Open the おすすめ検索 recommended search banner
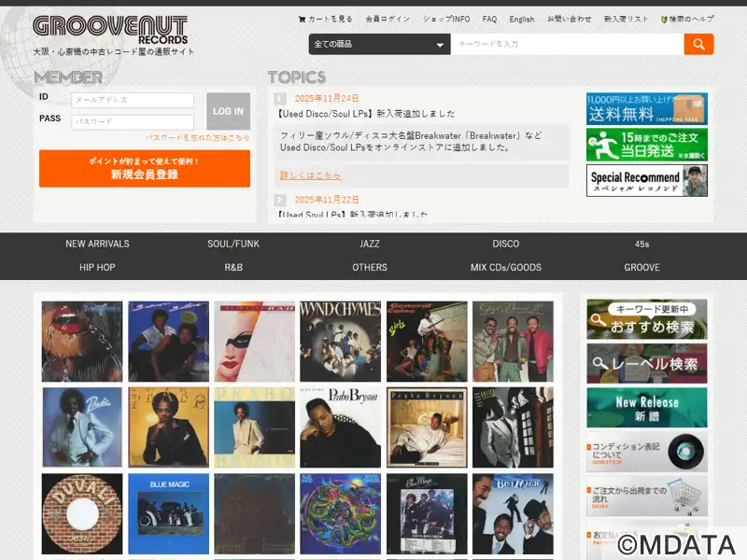 tap(647, 319)
